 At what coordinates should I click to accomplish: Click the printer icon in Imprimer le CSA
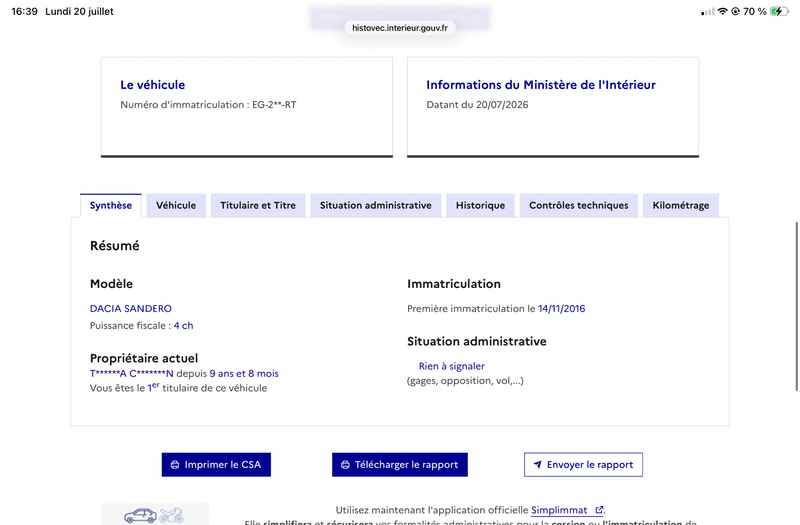175,465
